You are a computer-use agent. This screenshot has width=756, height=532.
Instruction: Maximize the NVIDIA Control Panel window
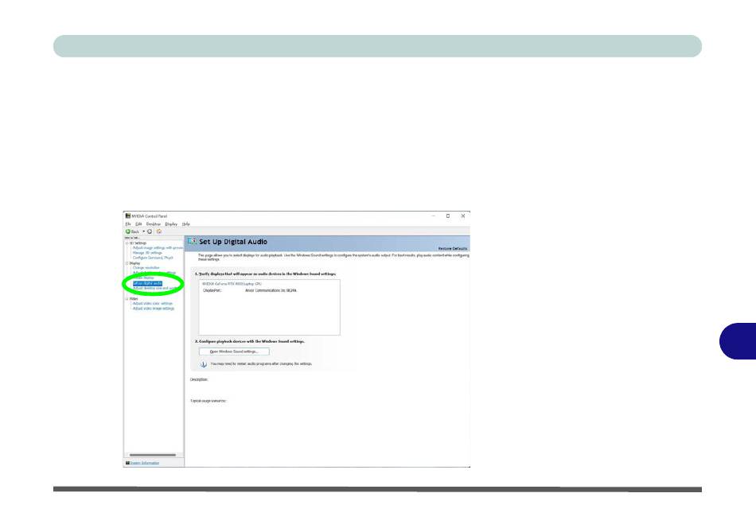tap(448, 216)
